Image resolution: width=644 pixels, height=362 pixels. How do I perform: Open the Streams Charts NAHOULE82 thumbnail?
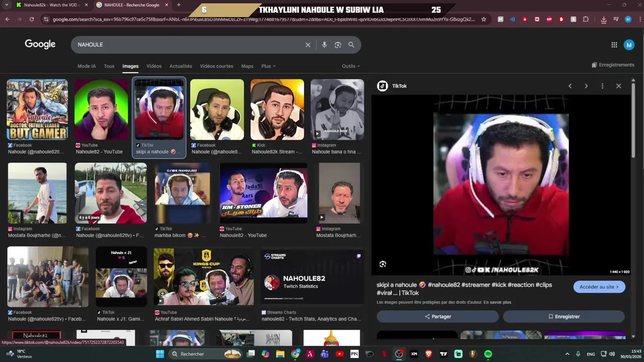pyautogui.click(x=312, y=277)
